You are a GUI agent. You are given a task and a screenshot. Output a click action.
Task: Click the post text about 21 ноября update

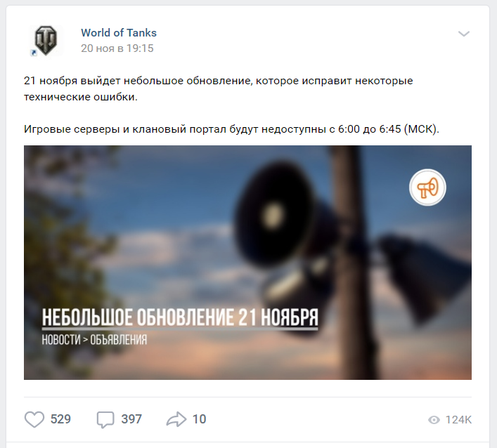[219, 88]
